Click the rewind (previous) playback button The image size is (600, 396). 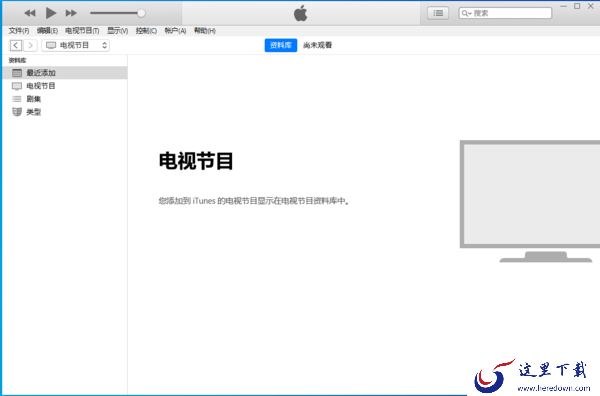(x=30, y=13)
